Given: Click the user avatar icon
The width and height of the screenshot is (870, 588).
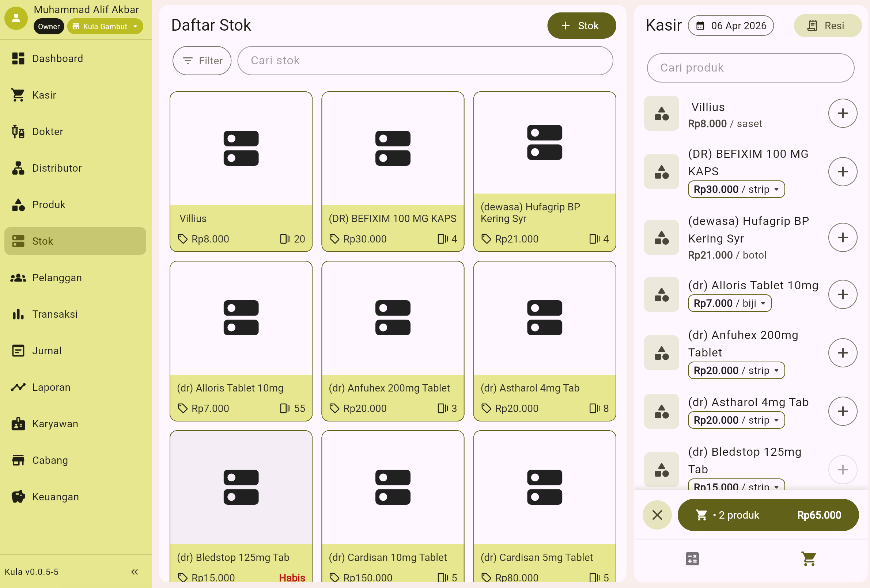Looking at the screenshot, I should [16, 18].
